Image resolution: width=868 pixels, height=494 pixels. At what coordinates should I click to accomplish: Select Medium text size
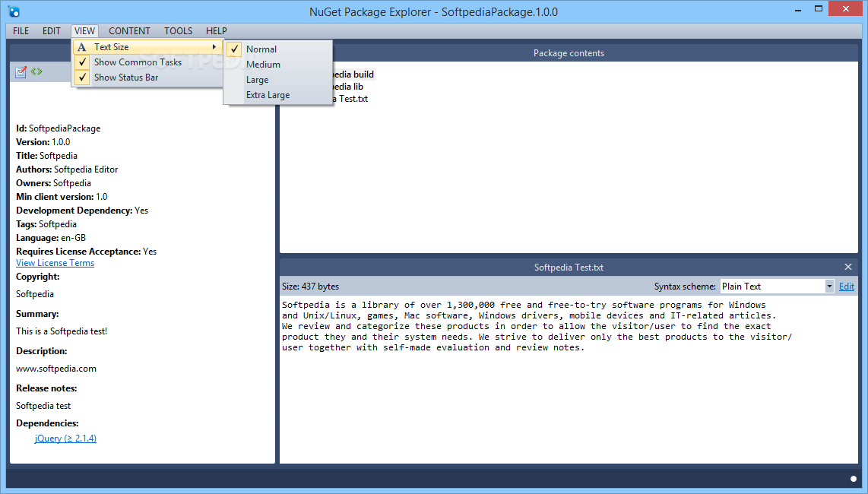tap(278, 65)
